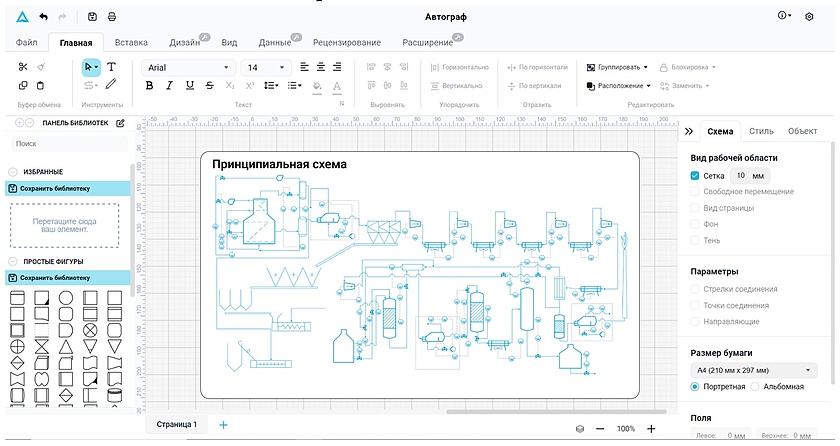This screenshot has height=446, width=840.
Task: Add a new page with plus icon
Action: 223,425
